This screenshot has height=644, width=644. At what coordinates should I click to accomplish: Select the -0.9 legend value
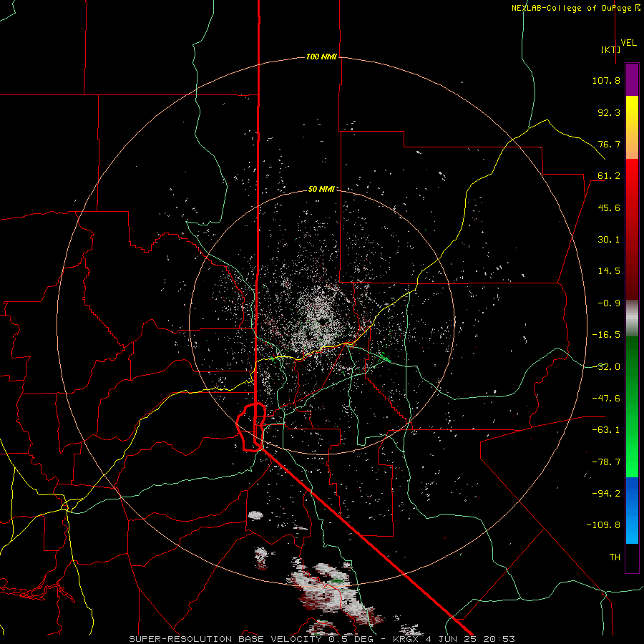point(609,303)
